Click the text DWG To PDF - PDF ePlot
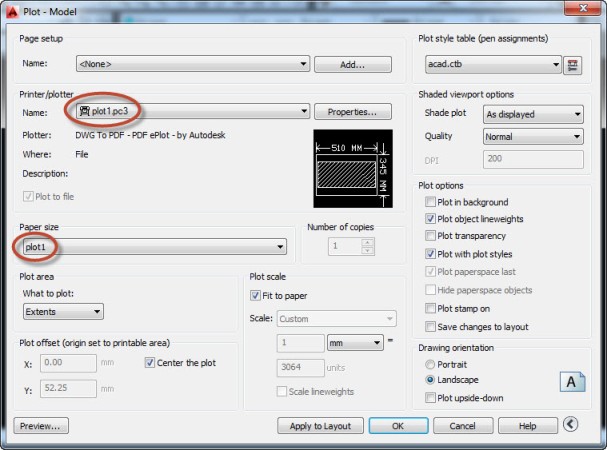This screenshot has width=607, height=450. click(x=124, y=135)
